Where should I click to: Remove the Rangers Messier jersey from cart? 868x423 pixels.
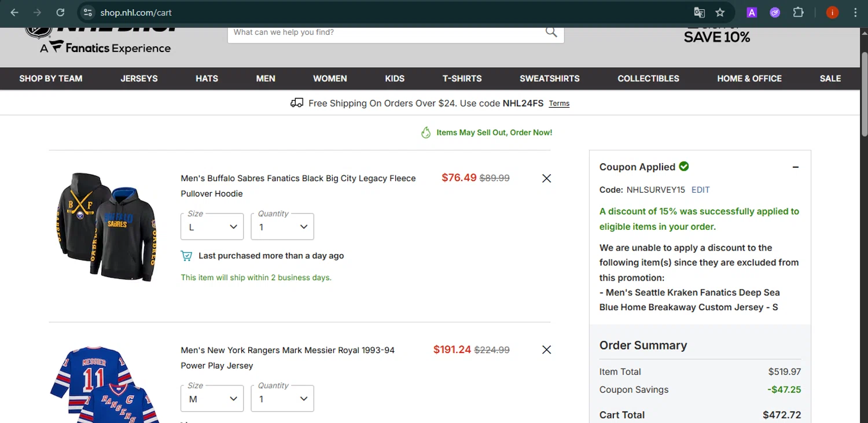[546, 350]
